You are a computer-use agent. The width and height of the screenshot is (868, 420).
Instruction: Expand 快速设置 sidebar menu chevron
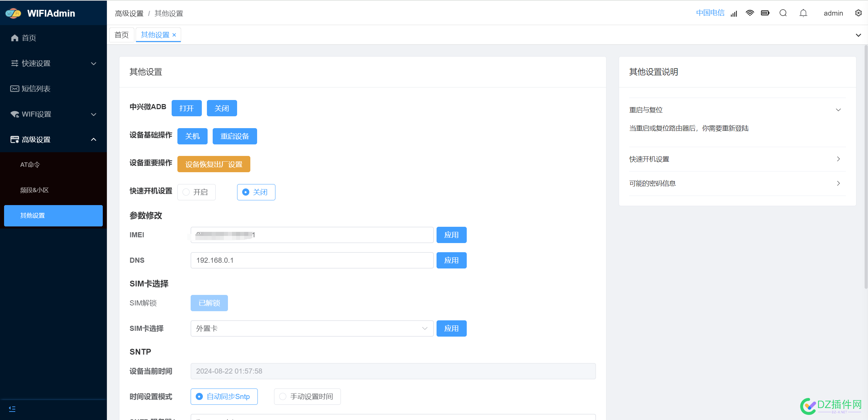(94, 63)
